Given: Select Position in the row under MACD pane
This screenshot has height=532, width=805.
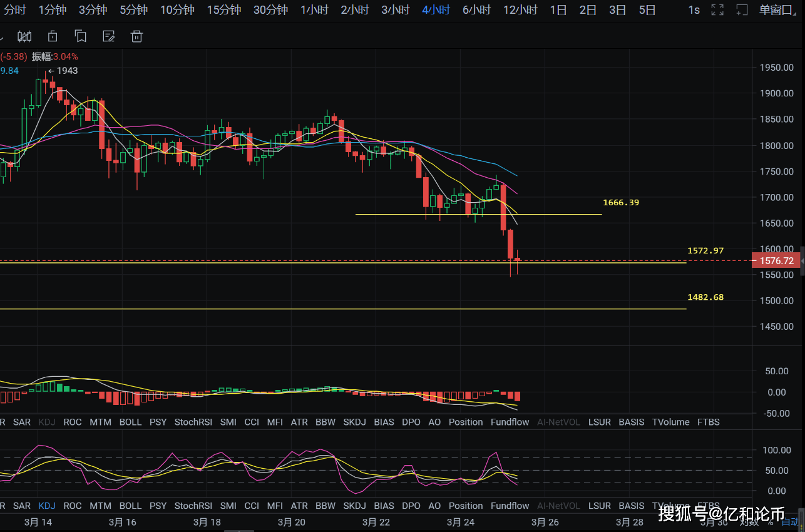Looking at the screenshot, I should coord(466,422).
